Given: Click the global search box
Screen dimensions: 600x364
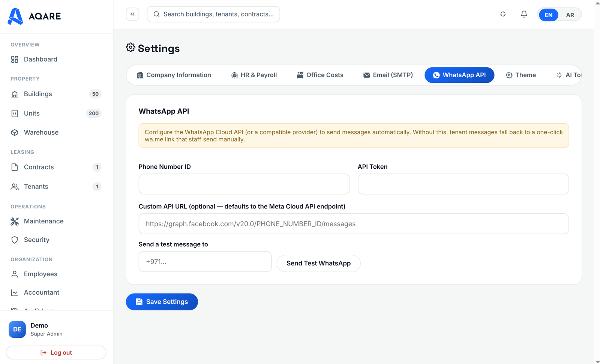Looking at the screenshot, I should coord(213,14).
